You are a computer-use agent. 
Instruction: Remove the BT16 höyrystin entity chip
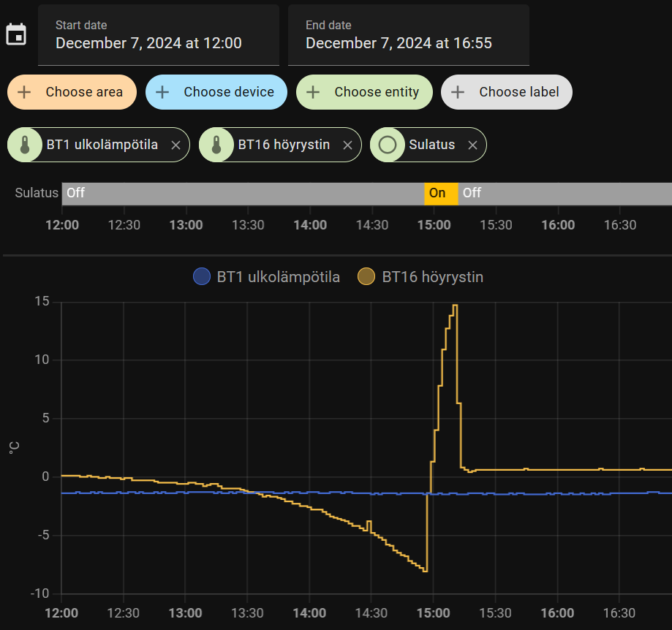point(347,145)
